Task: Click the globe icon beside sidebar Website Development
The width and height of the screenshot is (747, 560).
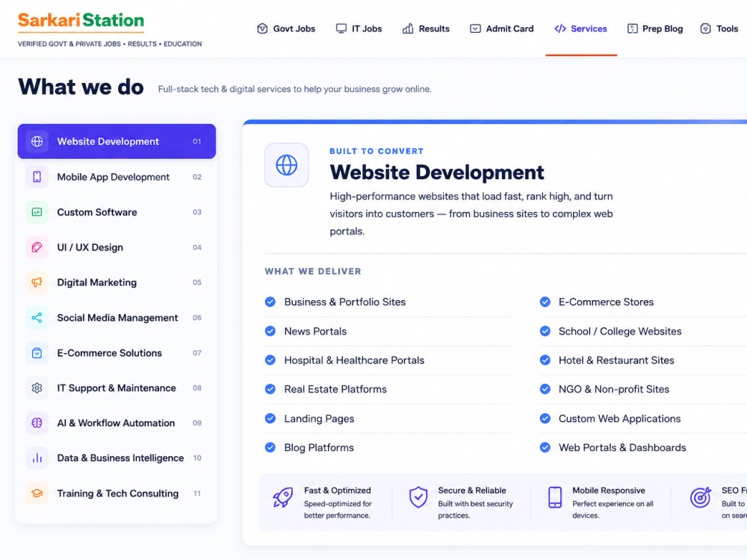Action: (x=37, y=141)
